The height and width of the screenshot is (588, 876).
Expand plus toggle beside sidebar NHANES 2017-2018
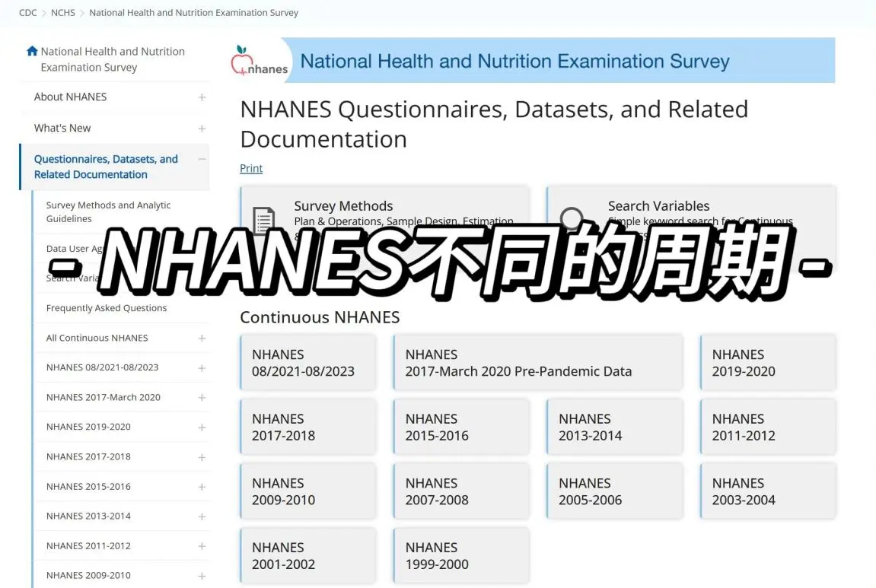[x=202, y=457]
